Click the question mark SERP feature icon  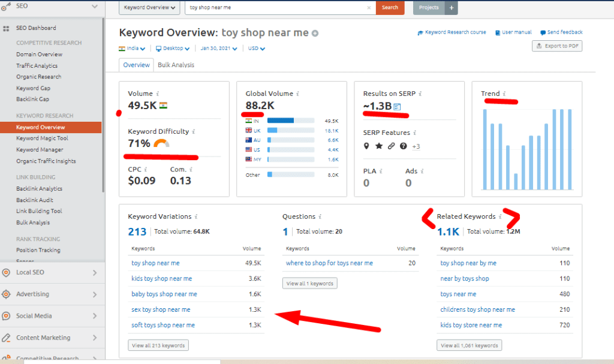pyautogui.click(x=404, y=146)
